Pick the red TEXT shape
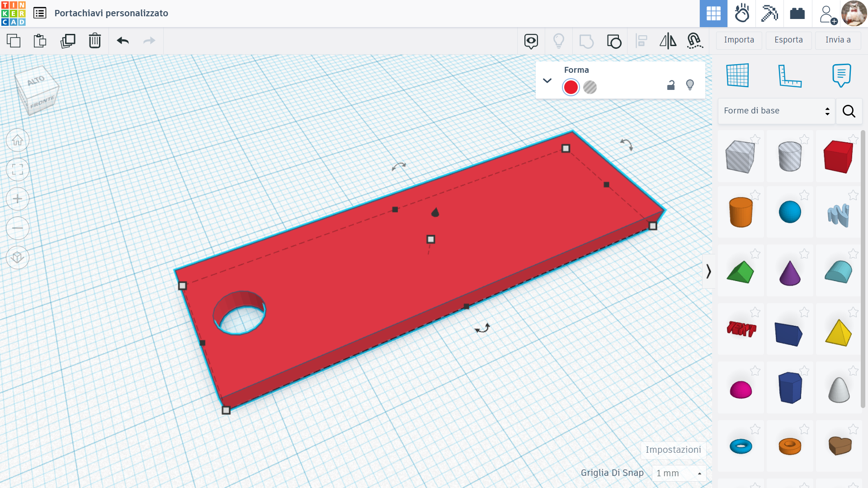Viewport: 868px width, 488px height. point(741,328)
